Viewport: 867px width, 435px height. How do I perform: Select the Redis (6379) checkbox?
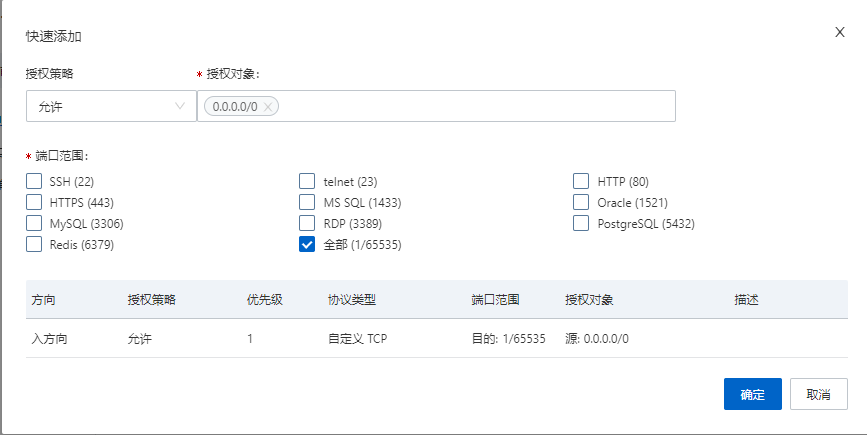[34, 244]
